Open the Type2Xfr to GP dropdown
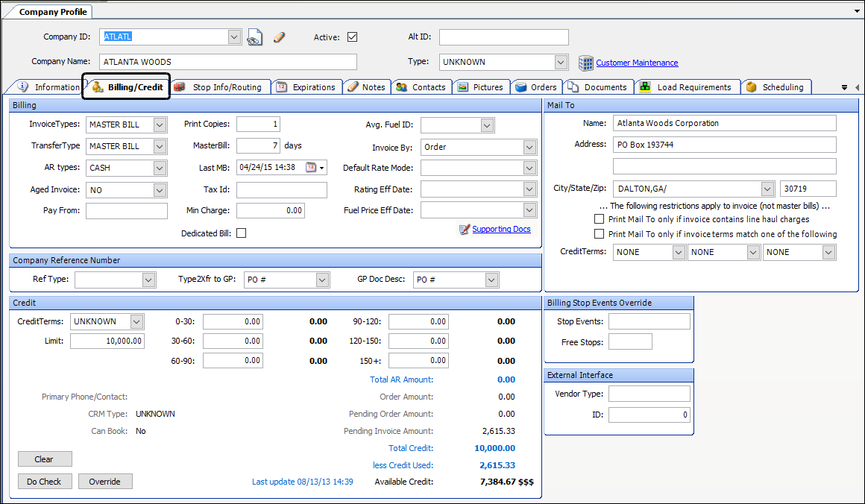Screen dimensions: 865x504 (322, 280)
